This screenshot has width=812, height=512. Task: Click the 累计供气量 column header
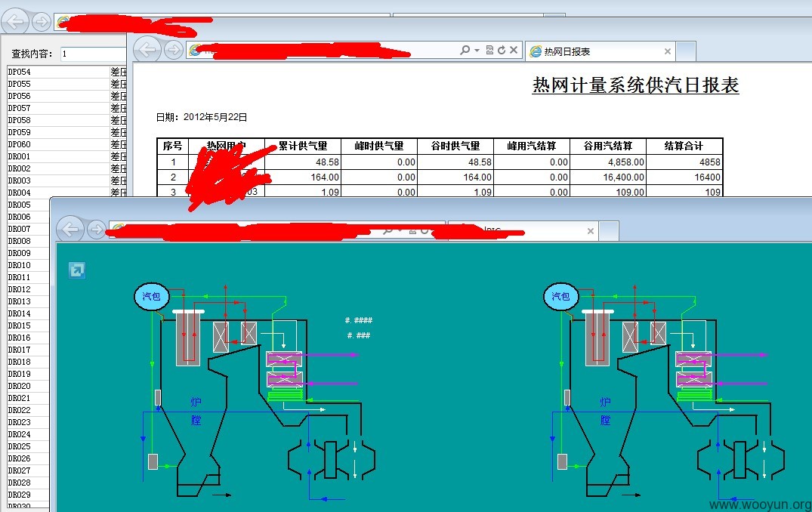[x=303, y=146]
